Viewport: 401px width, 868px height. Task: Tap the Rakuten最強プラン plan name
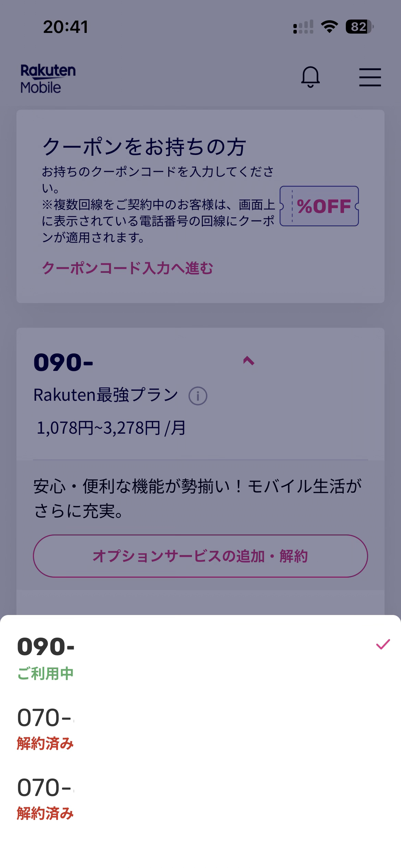tap(106, 395)
